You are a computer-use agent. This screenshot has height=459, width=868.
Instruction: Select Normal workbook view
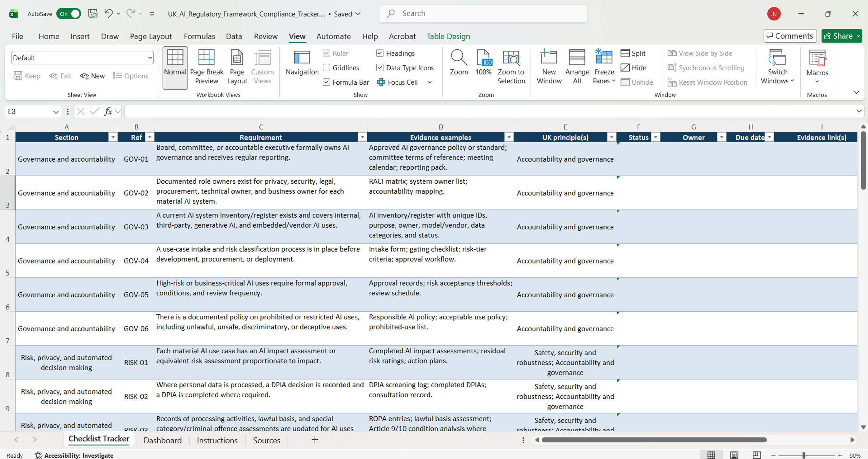175,67
